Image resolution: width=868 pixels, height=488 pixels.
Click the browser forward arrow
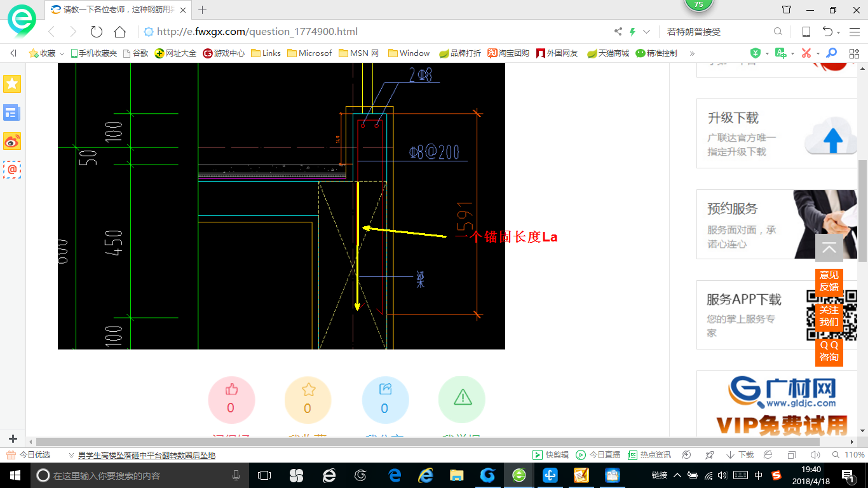[73, 32]
